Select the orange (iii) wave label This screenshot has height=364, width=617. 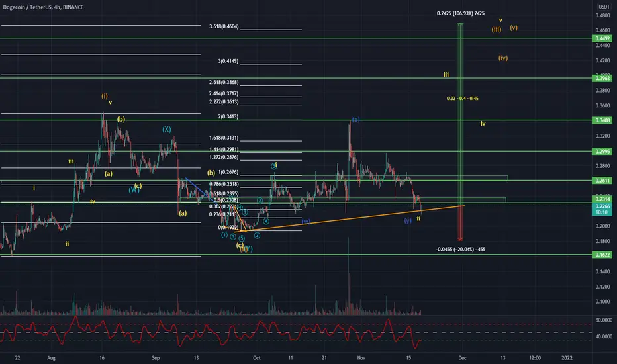(x=497, y=30)
